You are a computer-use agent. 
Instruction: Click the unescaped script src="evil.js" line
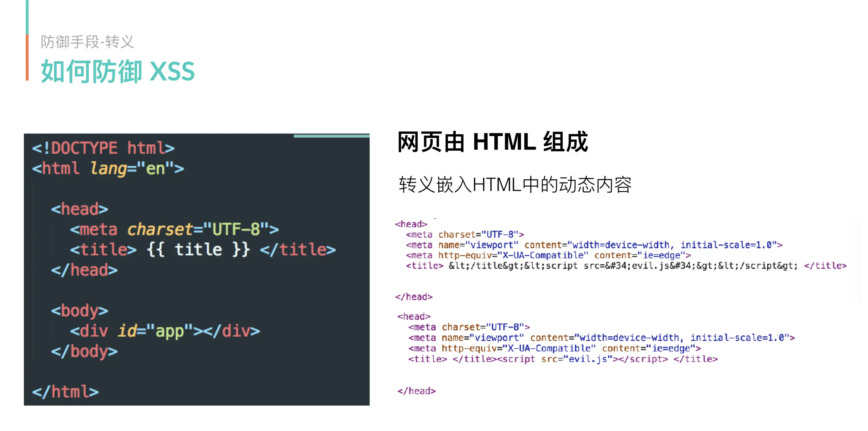(562, 359)
